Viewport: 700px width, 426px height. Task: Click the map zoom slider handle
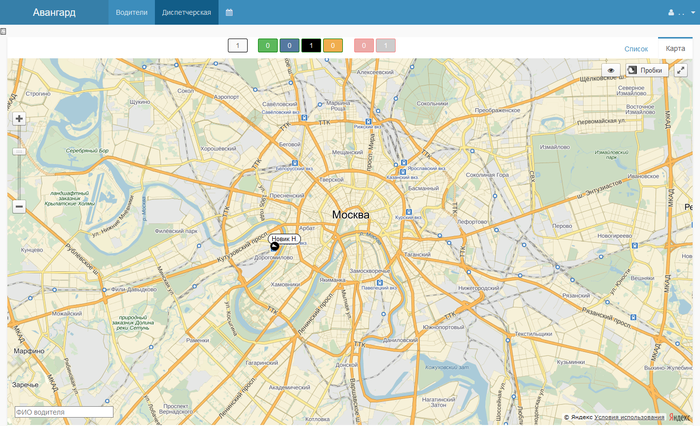click(x=19, y=152)
